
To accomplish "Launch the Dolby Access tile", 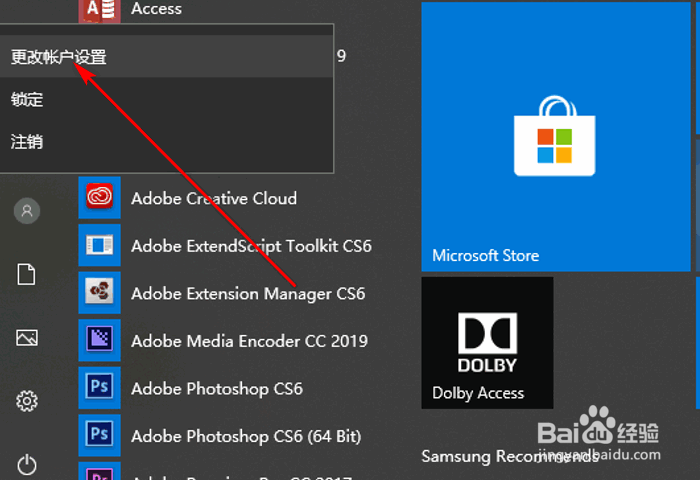I will [487, 343].
